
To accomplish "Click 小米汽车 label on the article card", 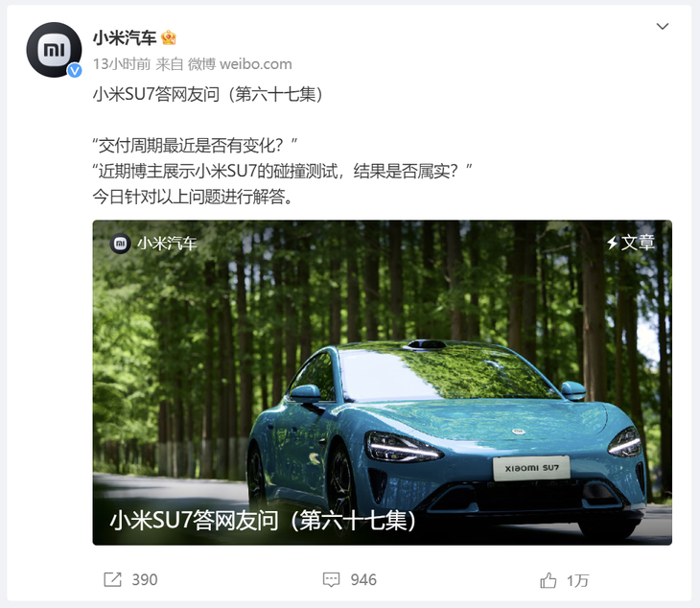I will pos(167,244).
